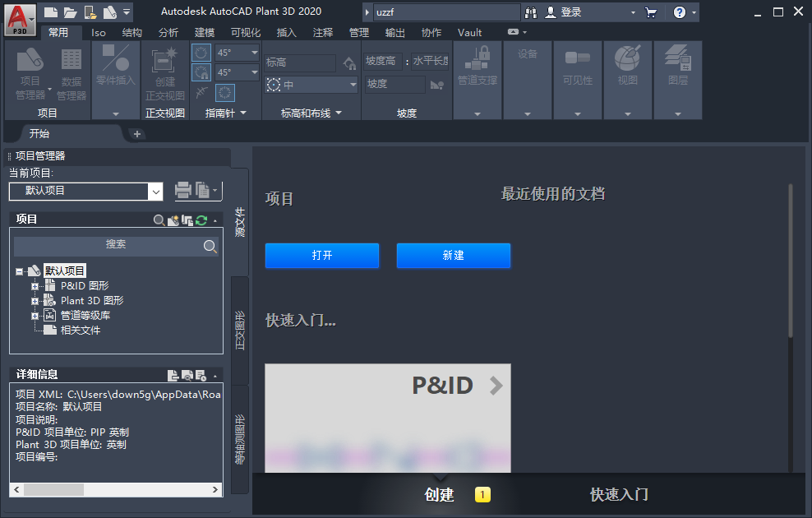
Task: Toggle the second compass snap button with magnet
Action: (201, 73)
